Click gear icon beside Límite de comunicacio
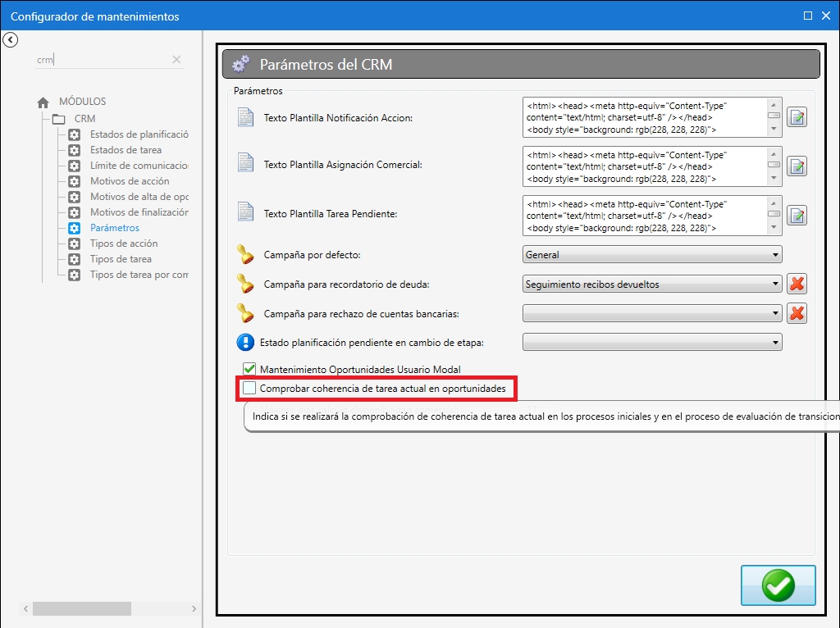 pos(75,166)
